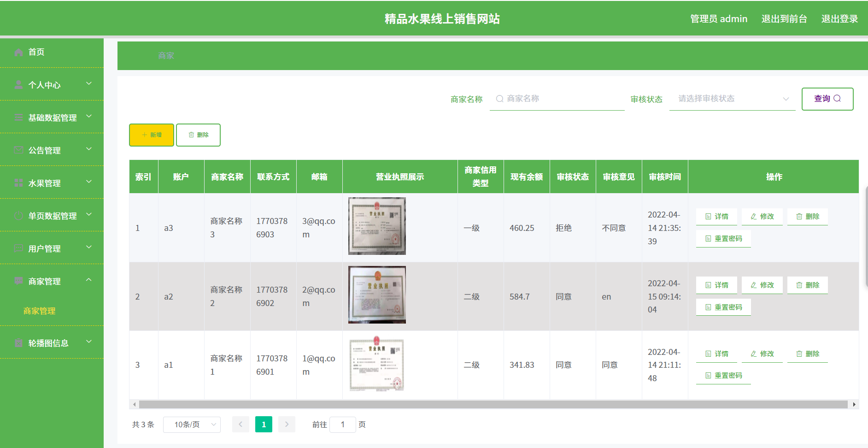The height and width of the screenshot is (448, 868).
Task: Click scrollbar left arrow under table
Action: (x=134, y=405)
